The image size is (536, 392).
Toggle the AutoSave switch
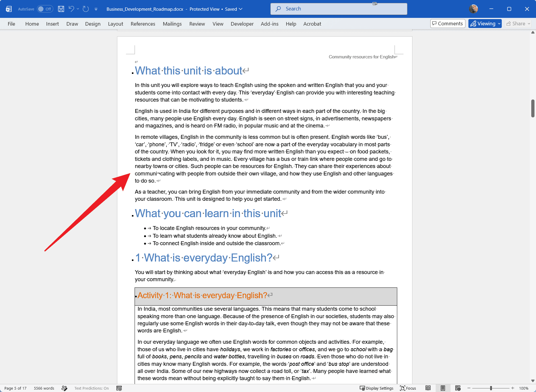[45, 9]
